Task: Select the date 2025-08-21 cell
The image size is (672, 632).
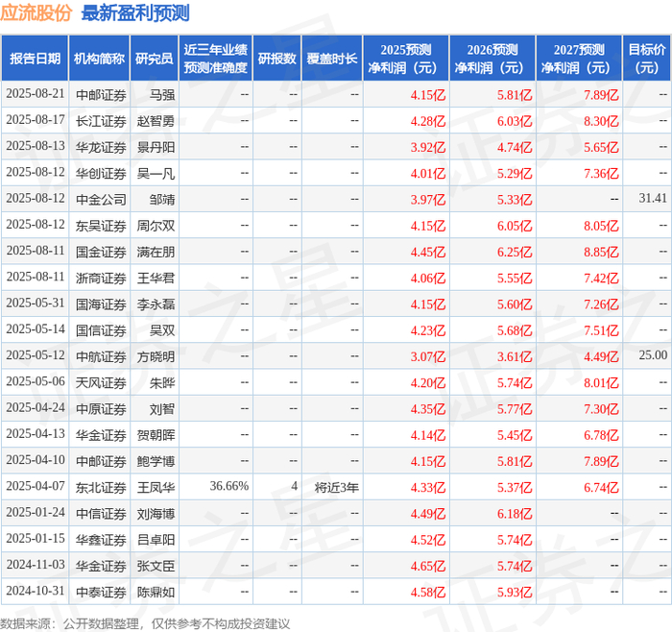Action: point(36,94)
